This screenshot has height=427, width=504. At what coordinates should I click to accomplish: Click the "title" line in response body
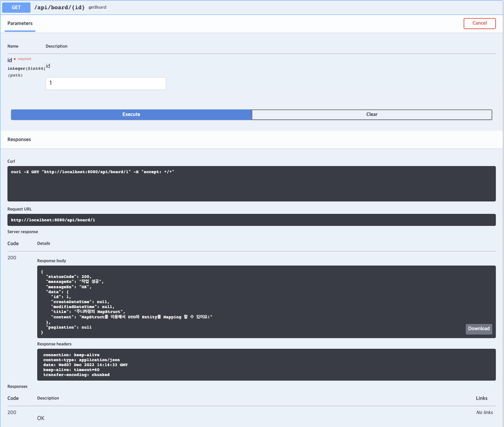coord(88,312)
